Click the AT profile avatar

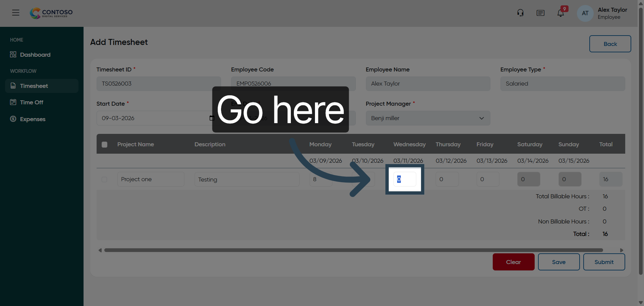(x=585, y=13)
